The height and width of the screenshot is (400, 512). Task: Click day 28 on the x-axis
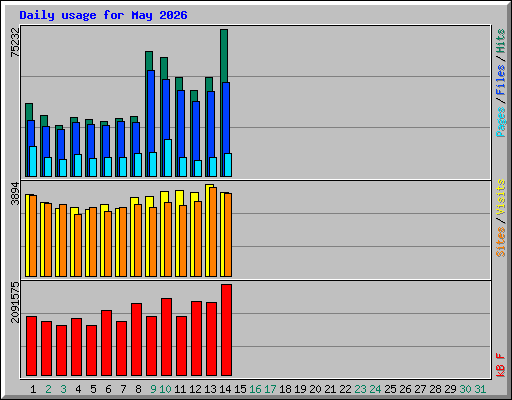tap(435, 389)
